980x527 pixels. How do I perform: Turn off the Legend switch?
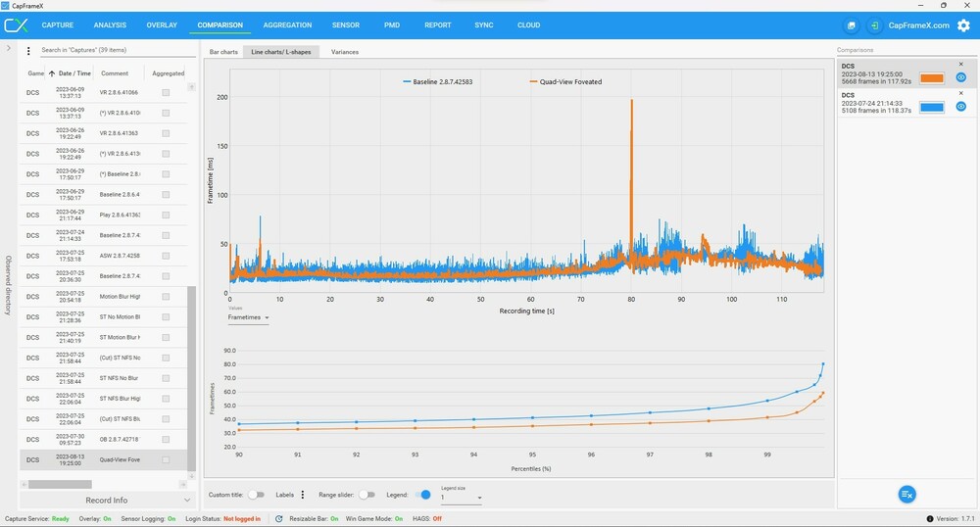pos(423,495)
